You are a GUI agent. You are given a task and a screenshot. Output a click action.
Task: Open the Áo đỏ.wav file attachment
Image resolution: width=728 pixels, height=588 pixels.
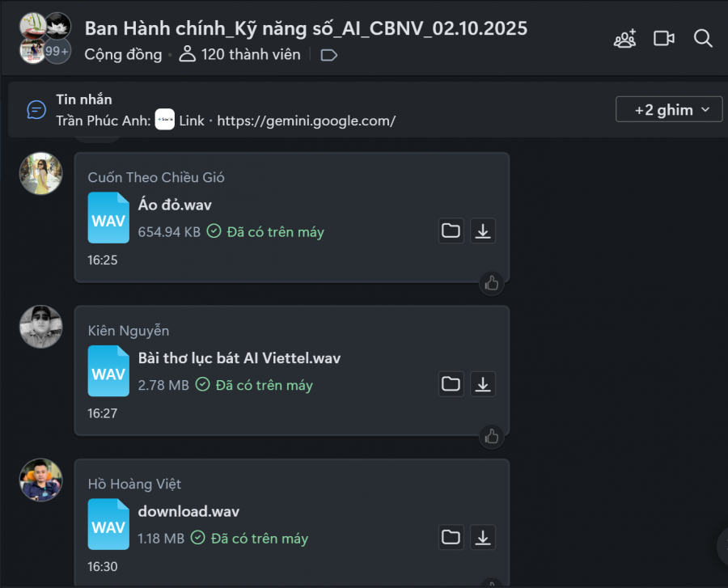click(x=175, y=205)
